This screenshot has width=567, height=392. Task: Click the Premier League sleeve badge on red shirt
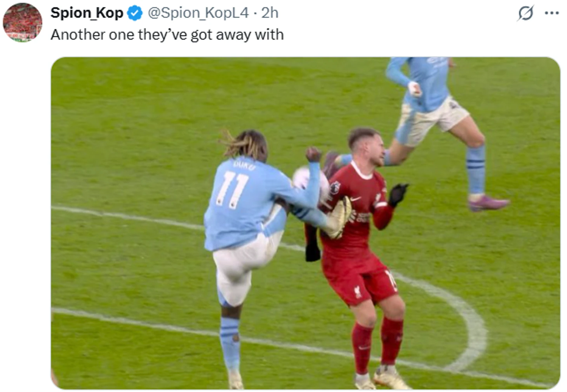(x=335, y=188)
